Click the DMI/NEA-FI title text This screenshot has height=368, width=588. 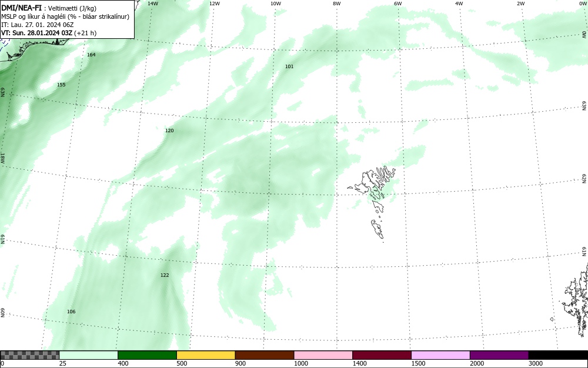[x=21, y=8]
